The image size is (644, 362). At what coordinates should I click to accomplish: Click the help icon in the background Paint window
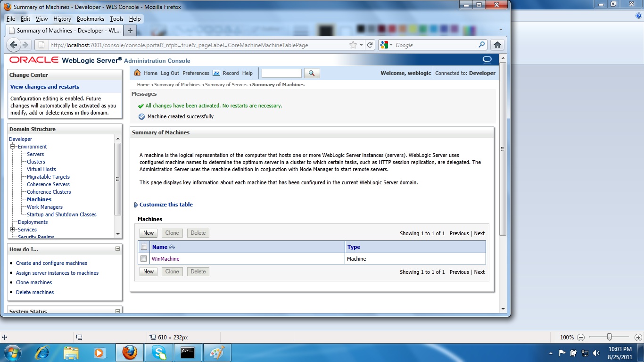tap(639, 16)
